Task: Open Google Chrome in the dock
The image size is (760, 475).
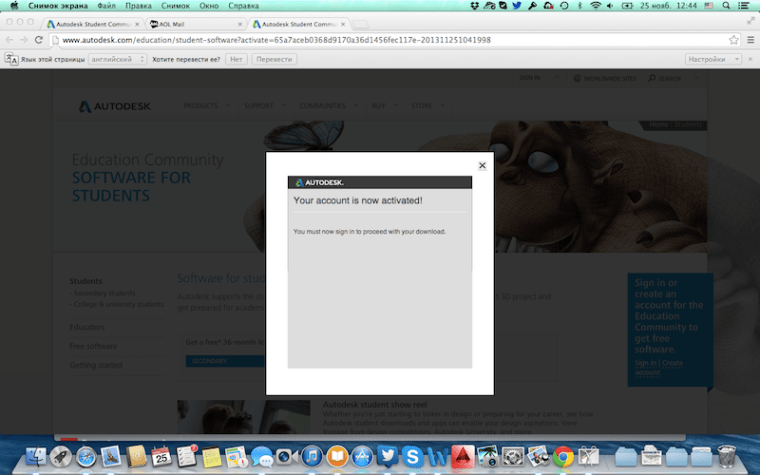Action: click(563, 456)
